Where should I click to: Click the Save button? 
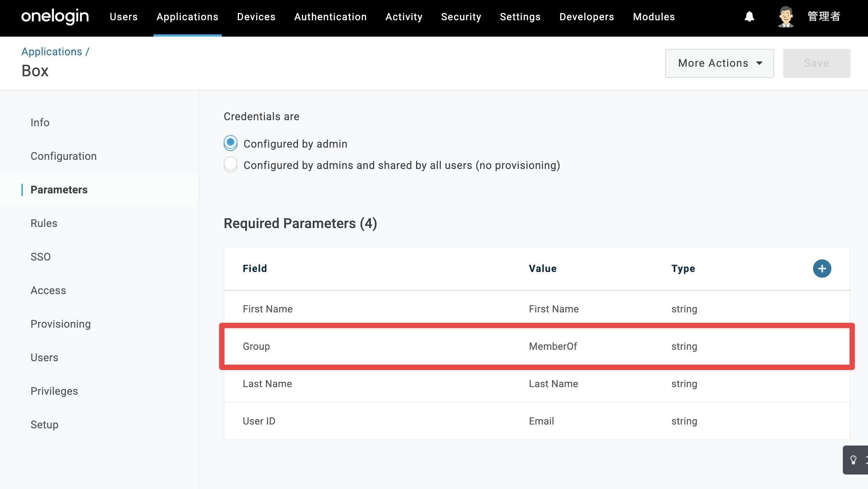[816, 63]
